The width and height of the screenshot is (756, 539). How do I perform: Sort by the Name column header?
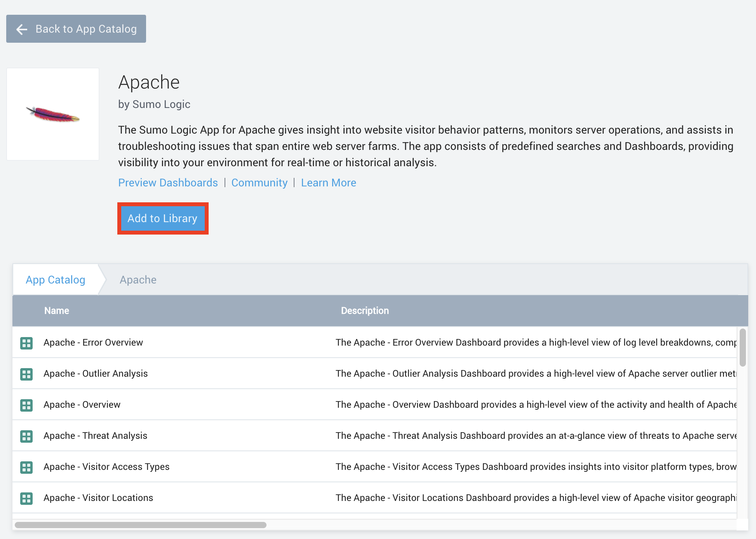pyautogui.click(x=57, y=311)
